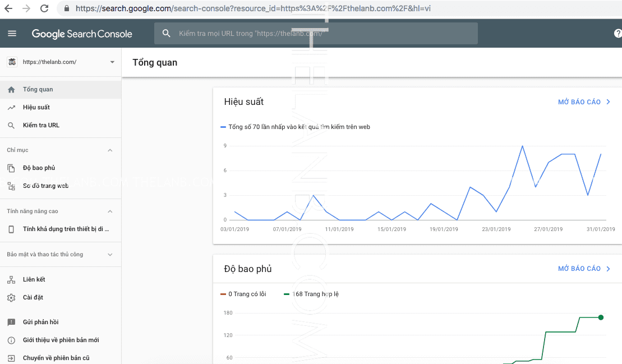Open the Độ bao phủ MỞ BÁO CÁO link
622x364 pixels.
(x=584, y=269)
